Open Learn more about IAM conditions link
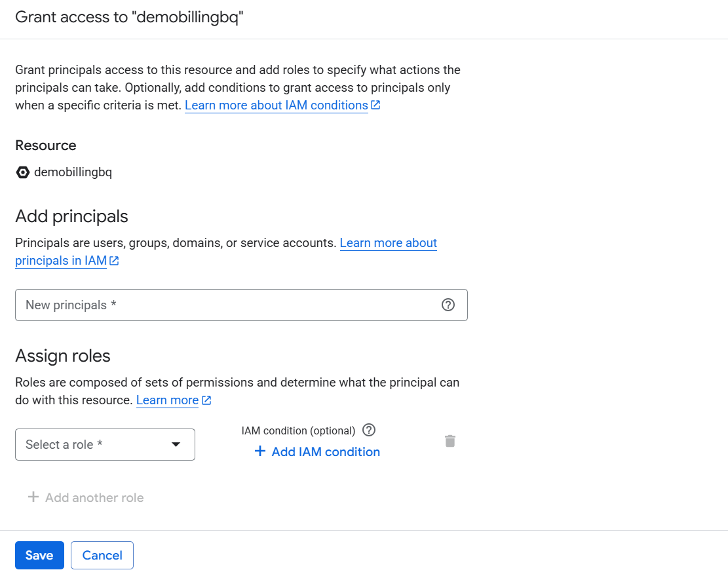 click(276, 105)
